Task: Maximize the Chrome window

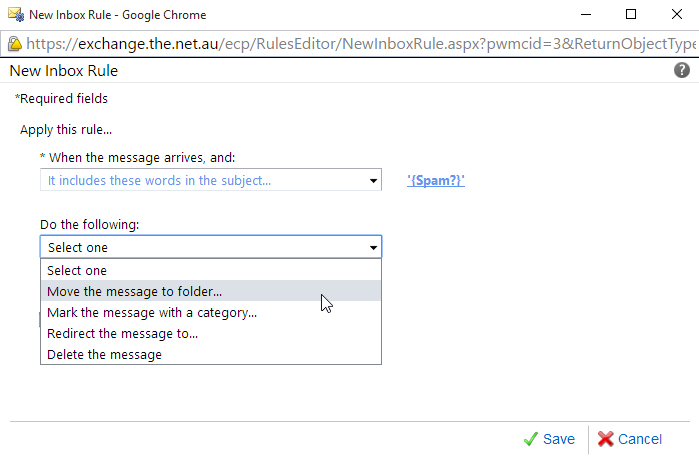Action: click(631, 14)
